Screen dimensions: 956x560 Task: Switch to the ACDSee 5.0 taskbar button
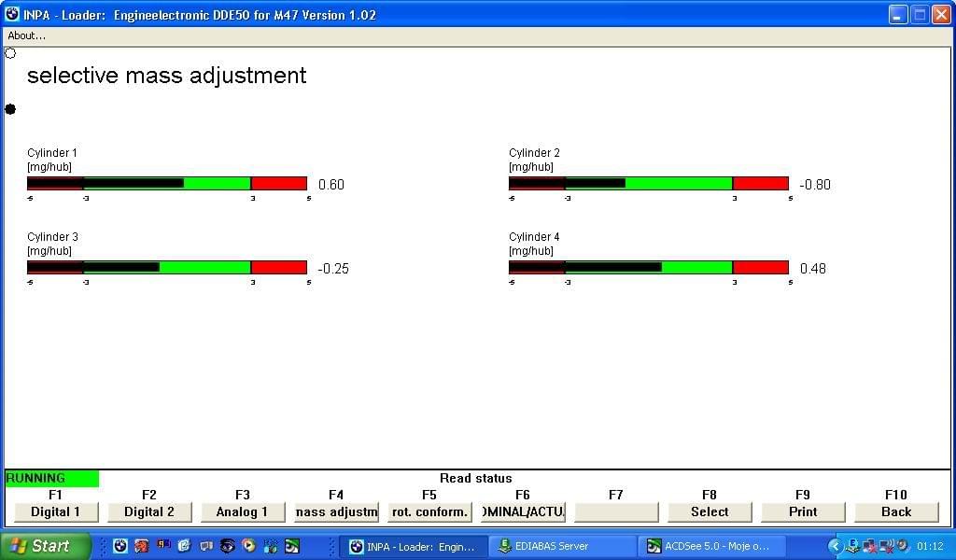711,547
